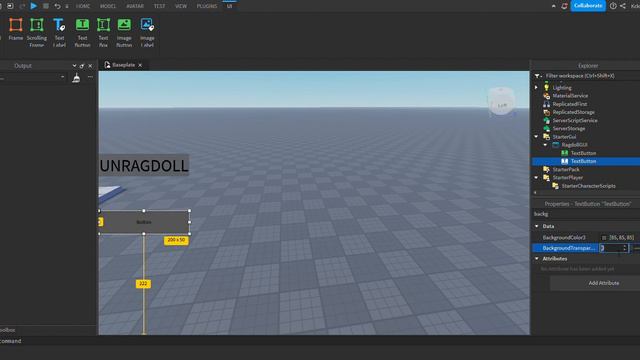Click the BackgroundColor3 color swatch
This screenshot has height=360, width=640.
604,238
